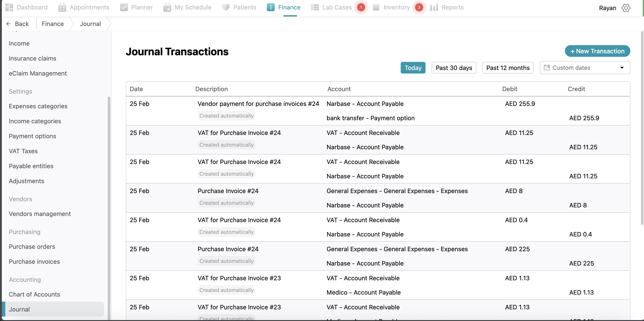The image size is (644, 321).
Task: Switch filter to Past 12 months
Action: point(508,68)
